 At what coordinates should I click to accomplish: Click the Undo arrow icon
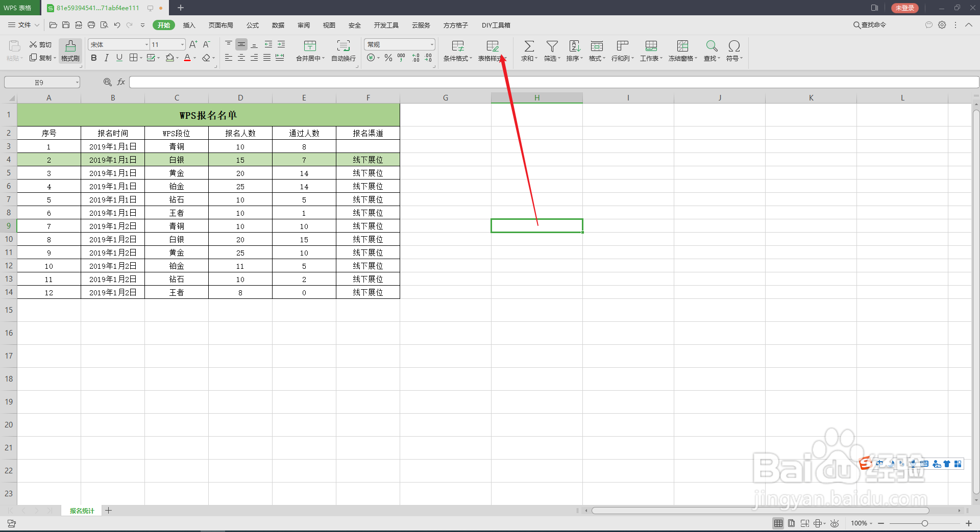(x=117, y=25)
